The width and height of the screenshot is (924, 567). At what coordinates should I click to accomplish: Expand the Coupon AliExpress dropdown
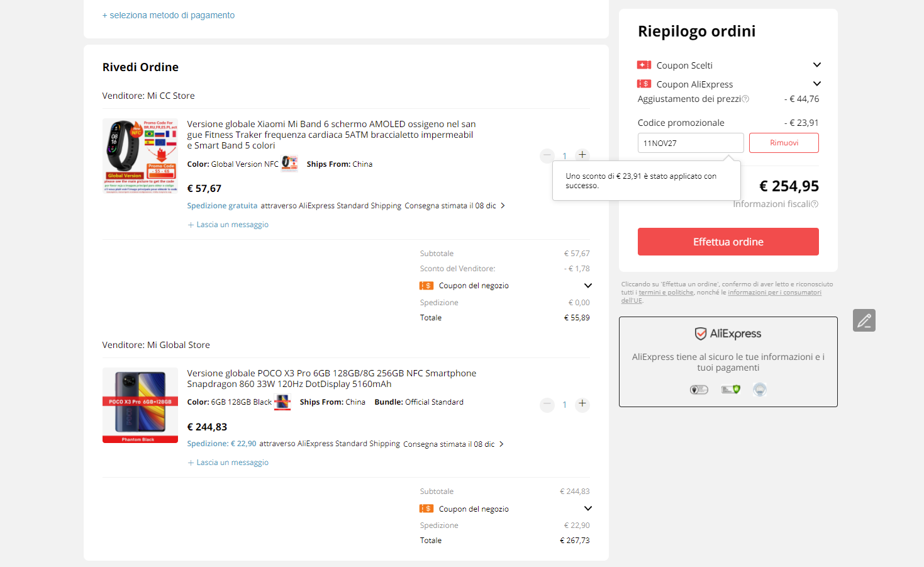point(817,84)
